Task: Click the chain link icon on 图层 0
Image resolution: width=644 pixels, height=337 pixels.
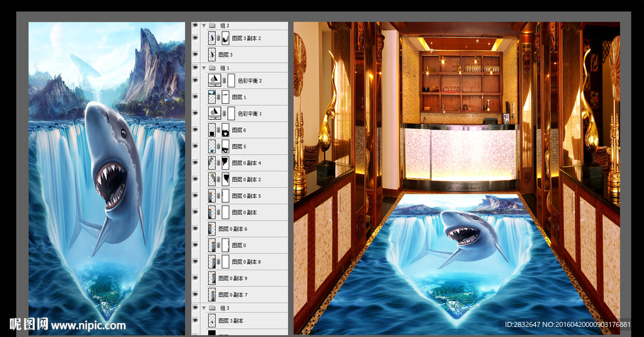Action: coord(218,245)
